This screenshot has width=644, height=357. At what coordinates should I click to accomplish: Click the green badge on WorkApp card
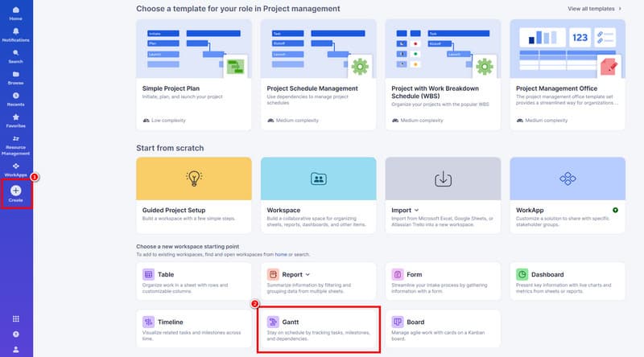(615, 210)
